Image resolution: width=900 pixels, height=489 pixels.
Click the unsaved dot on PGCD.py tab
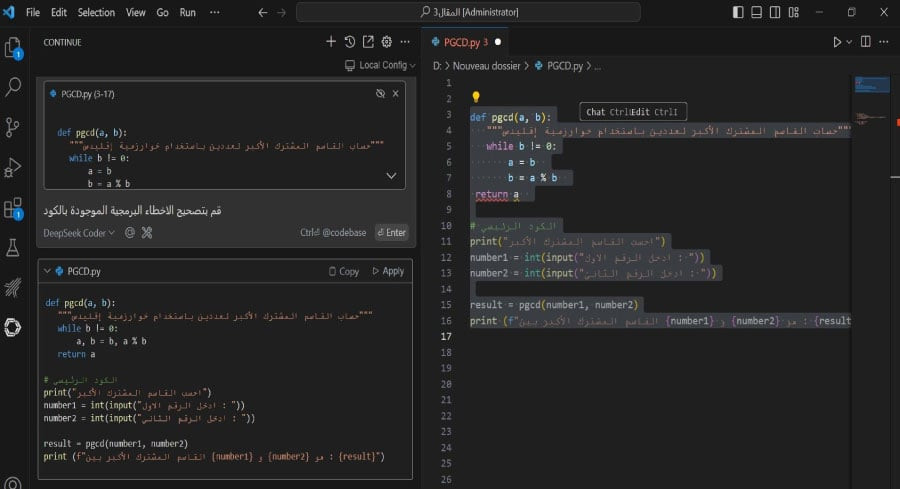tap(498, 42)
